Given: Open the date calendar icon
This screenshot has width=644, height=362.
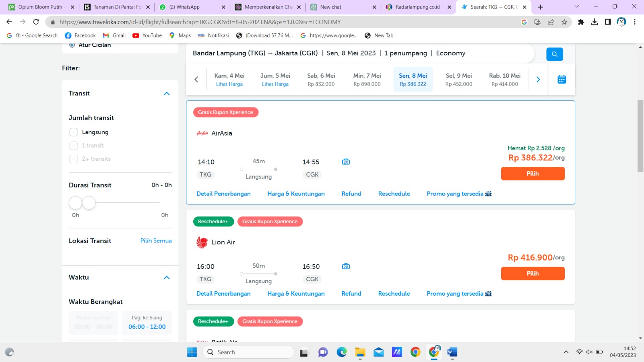Looking at the screenshot, I should tap(561, 79).
